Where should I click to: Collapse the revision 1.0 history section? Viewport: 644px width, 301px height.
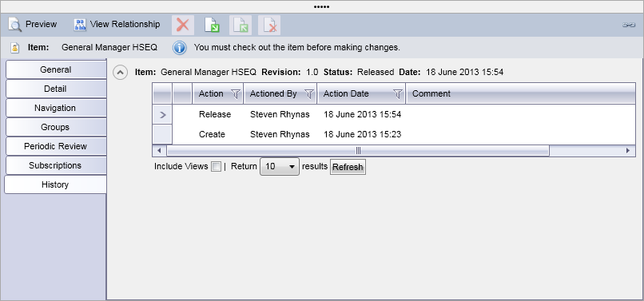point(121,73)
